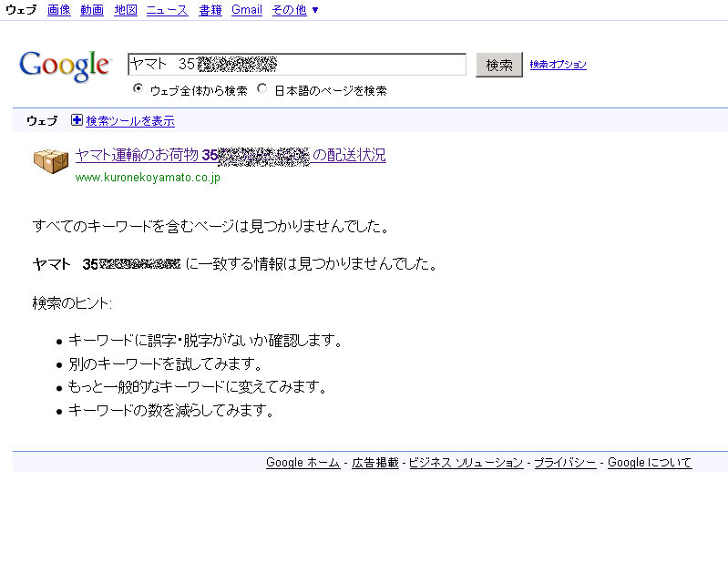Click the www.kuronekoyamato.co.jp URL text
The image size is (728, 573).
pyautogui.click(x=148, y=178)
